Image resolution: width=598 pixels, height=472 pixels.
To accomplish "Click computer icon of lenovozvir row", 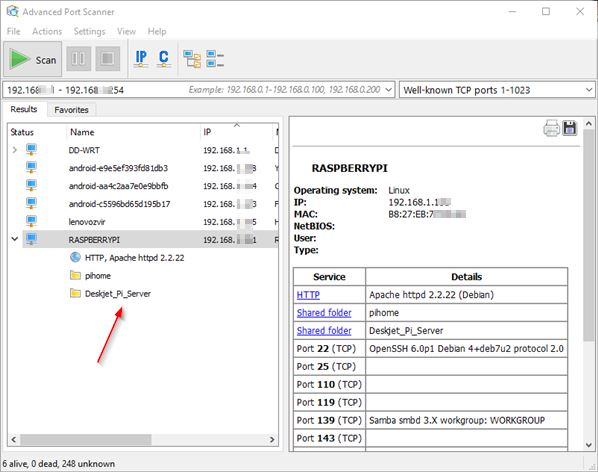I will (x=31, y=221).
